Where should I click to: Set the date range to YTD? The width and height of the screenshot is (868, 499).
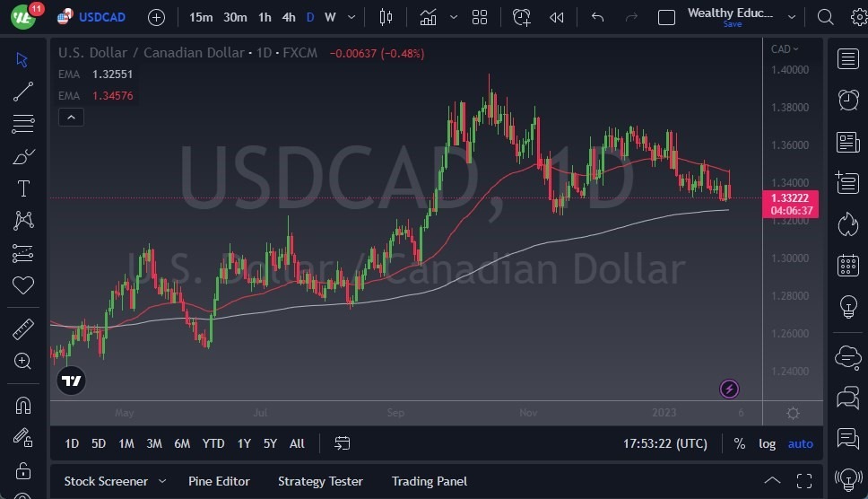(213, 443)
